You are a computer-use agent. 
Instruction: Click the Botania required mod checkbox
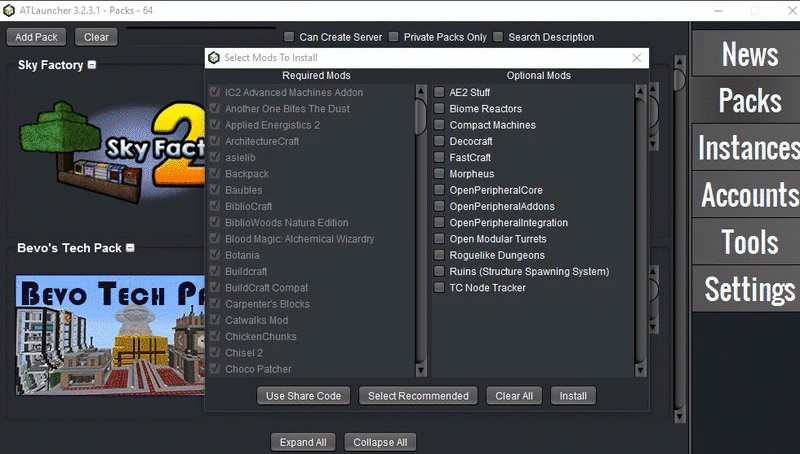point(215,255)
